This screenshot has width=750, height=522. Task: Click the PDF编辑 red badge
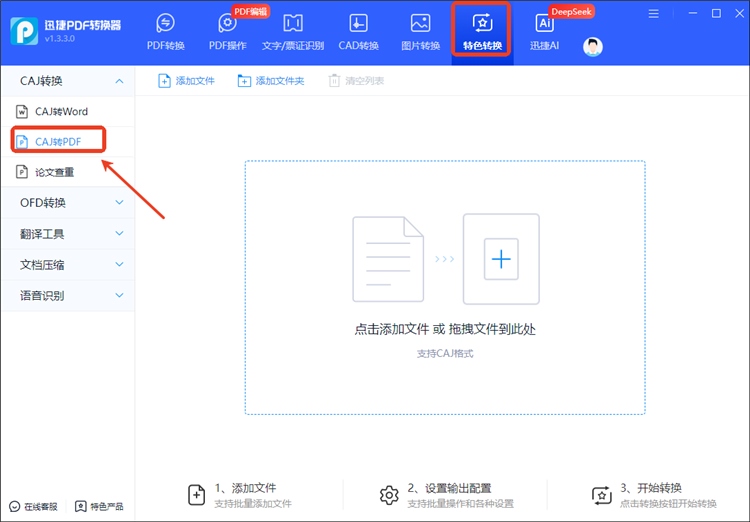pyautogui.click(x=251, y=11)
